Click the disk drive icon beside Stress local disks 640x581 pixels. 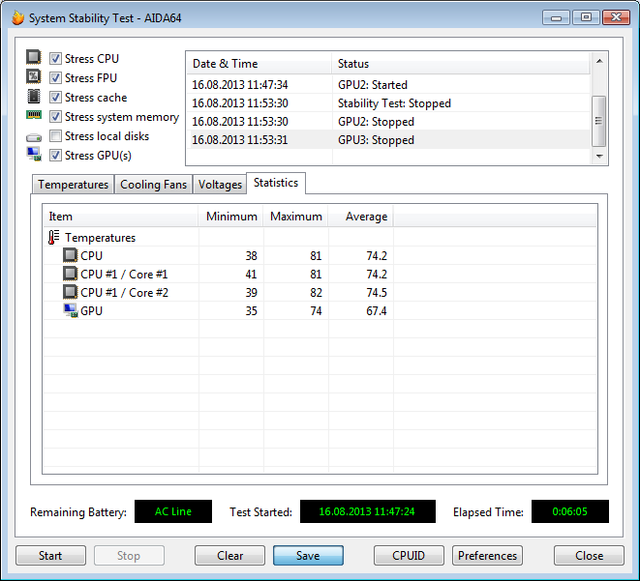click(x=34, y=137)
